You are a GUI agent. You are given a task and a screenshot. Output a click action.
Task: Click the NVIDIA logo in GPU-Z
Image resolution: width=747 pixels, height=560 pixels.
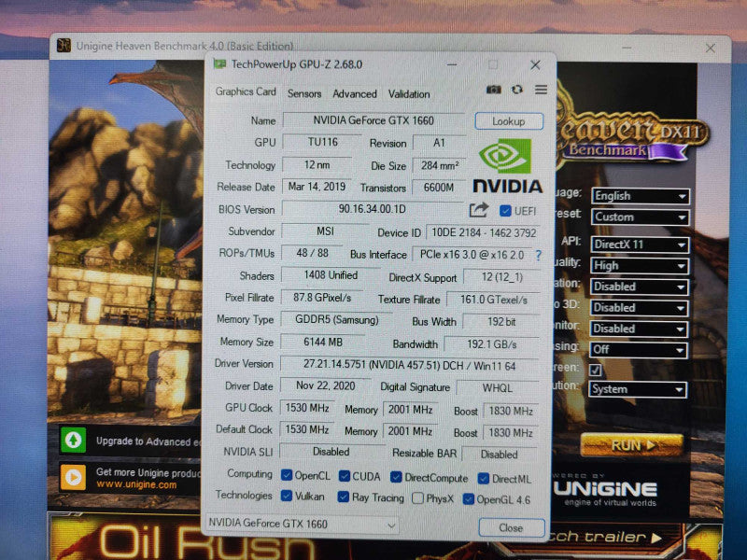[x=507, y=166]
